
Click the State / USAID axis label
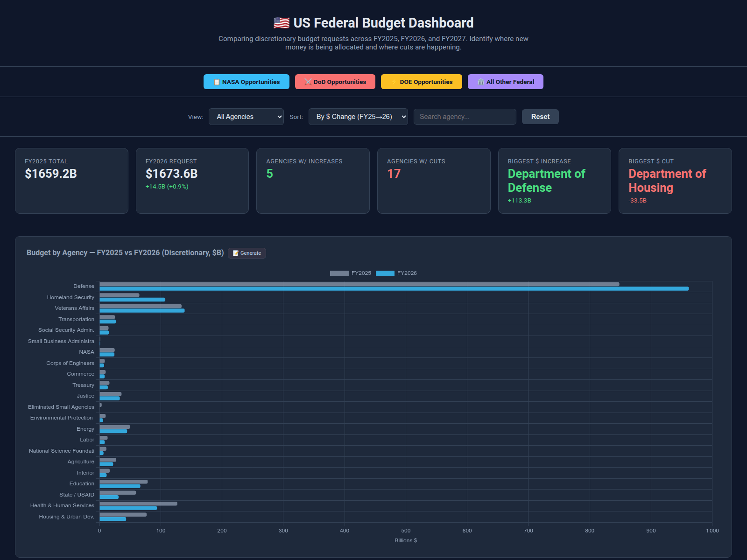coord(77,495)
